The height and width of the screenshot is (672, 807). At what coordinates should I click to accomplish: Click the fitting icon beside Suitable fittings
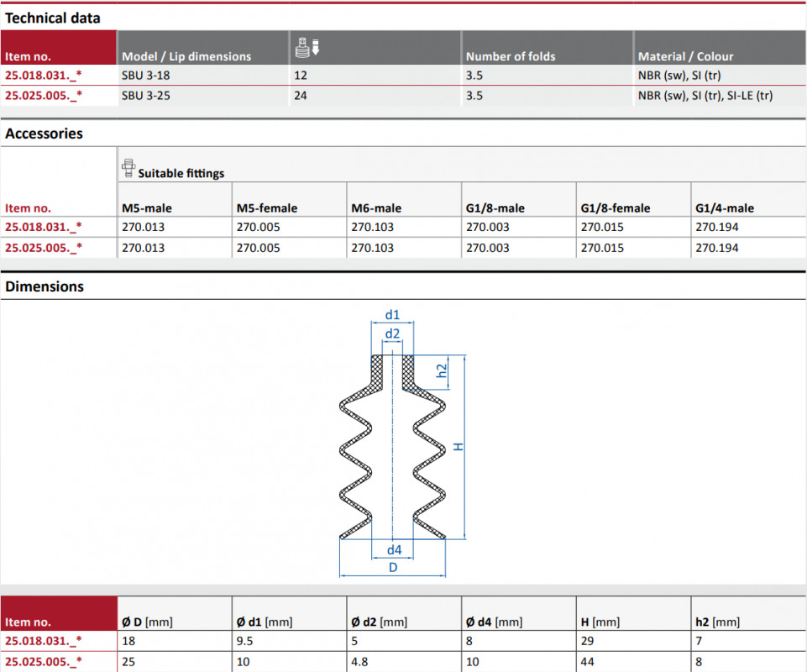128,168
